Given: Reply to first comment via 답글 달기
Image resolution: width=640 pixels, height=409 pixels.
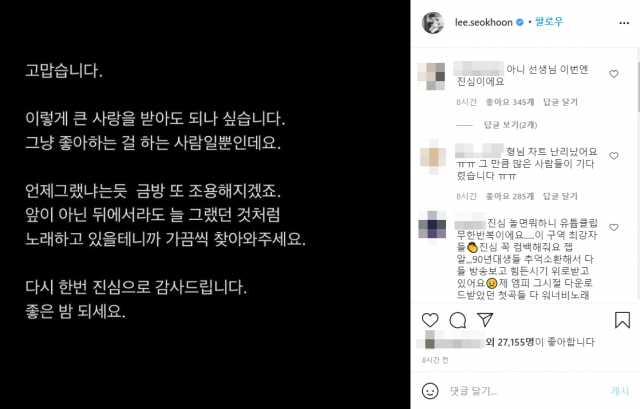Looking at the screenshot, I should (560, 102).
